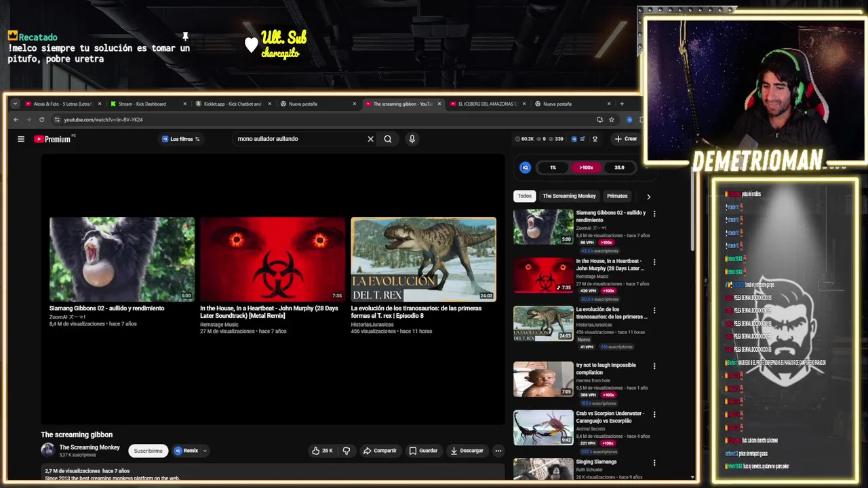
Task: Open more actions three-dot menu under video
Action: pyautogui.click(x=498, y=451)
